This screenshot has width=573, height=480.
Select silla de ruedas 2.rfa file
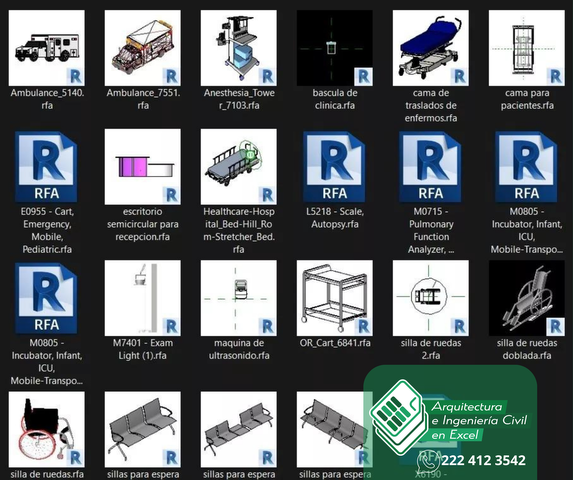(x=431, y=298)
